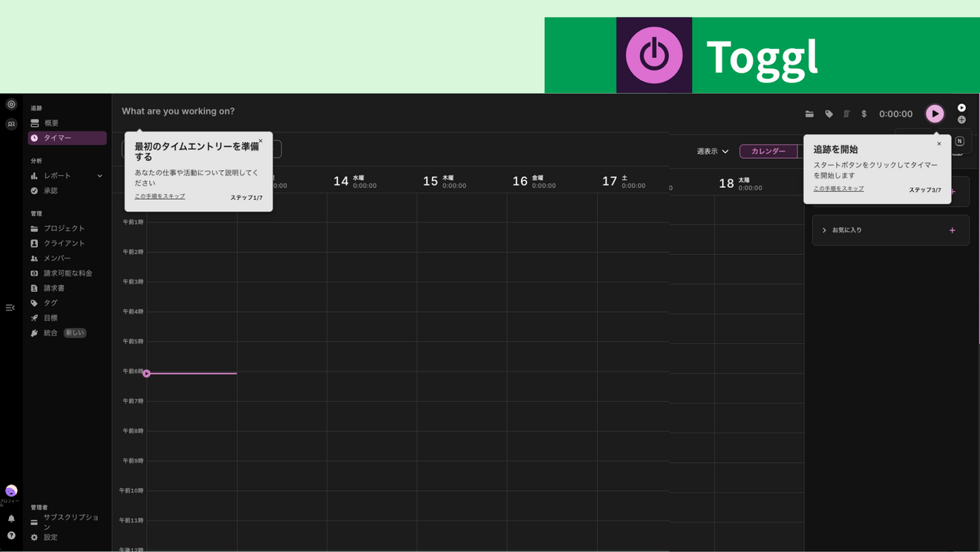Viewport: 980px width, 552px height.
Task: Select the タイマー timer sidebar item
Action: tap(67, 138)
